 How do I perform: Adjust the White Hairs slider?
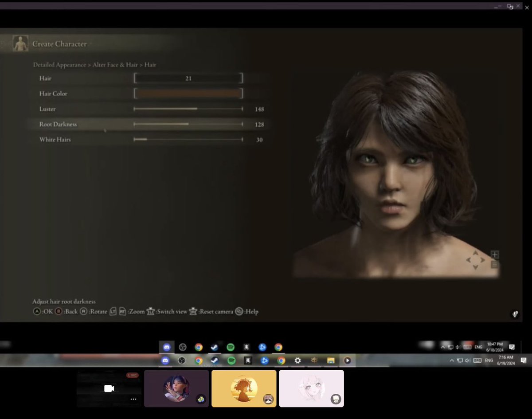point(188,140)
